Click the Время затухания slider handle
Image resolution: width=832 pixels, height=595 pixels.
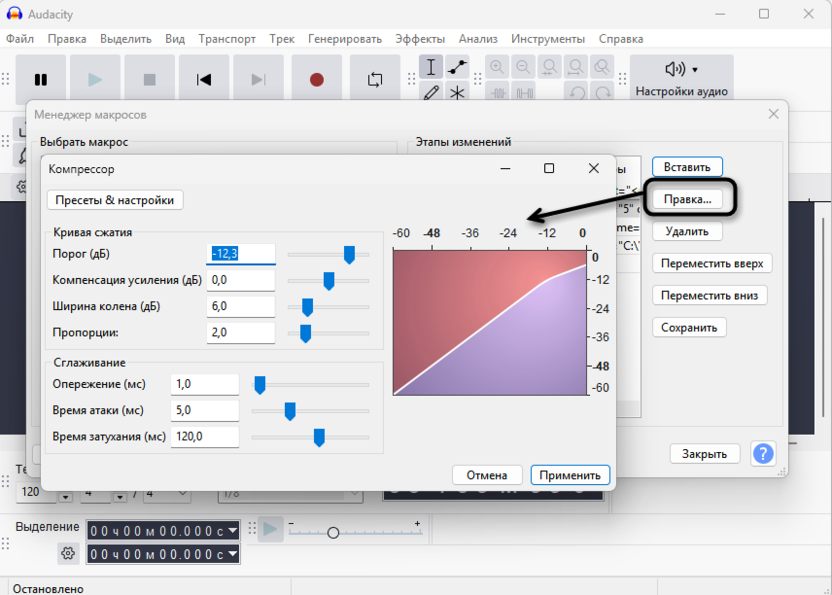[319, 437]
